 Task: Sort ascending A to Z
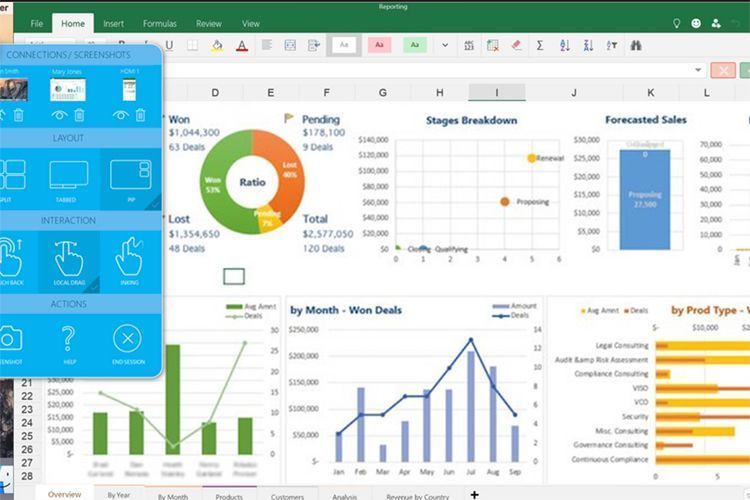click(565, 45)
